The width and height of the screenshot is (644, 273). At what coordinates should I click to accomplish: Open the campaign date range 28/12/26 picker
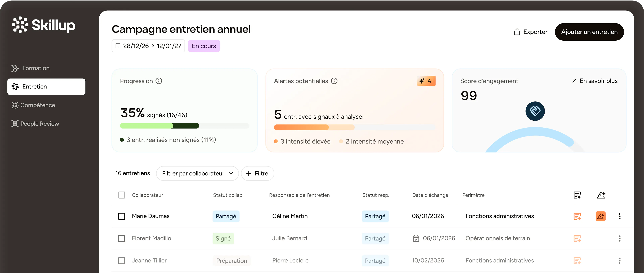coord(148,46)
